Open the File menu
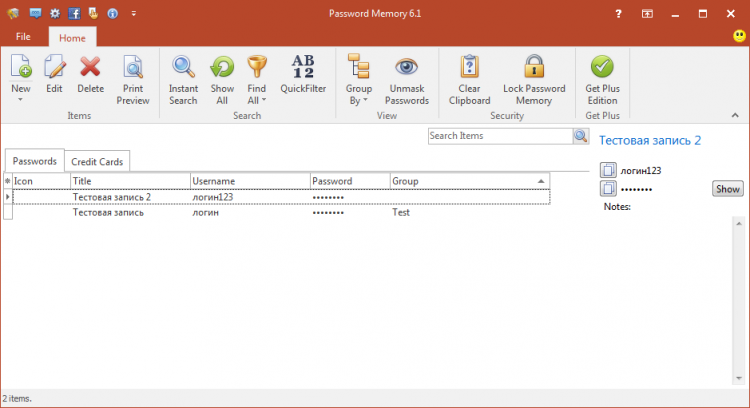 pos(23,37)
